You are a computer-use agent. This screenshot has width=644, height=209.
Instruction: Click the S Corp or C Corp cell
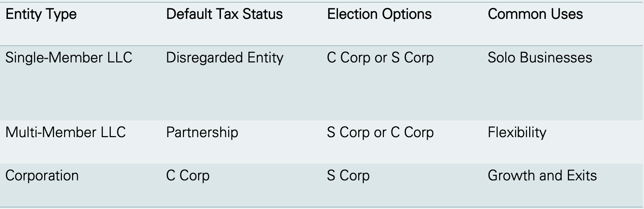(x=380, y=133)
